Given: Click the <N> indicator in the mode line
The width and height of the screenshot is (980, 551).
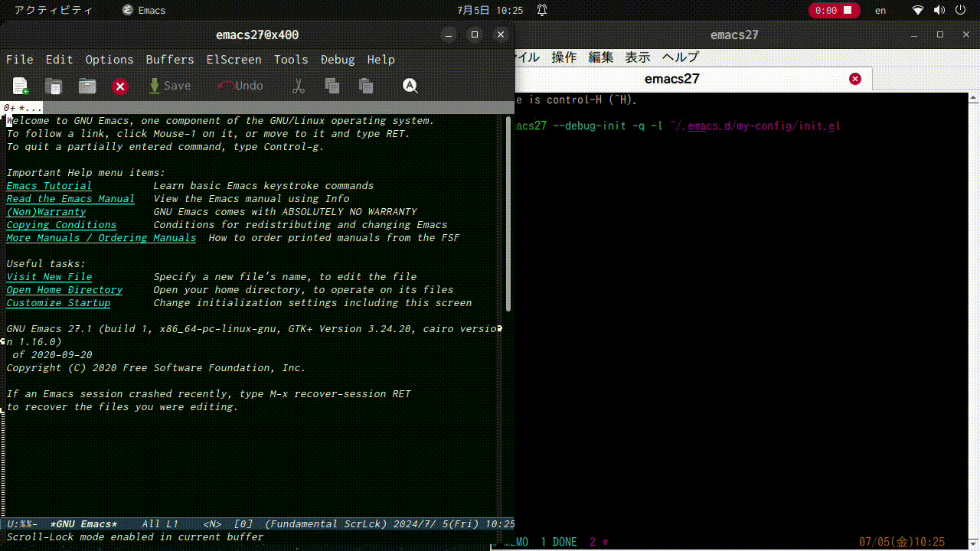Looking at the screenshot, I should pos(212,524).
